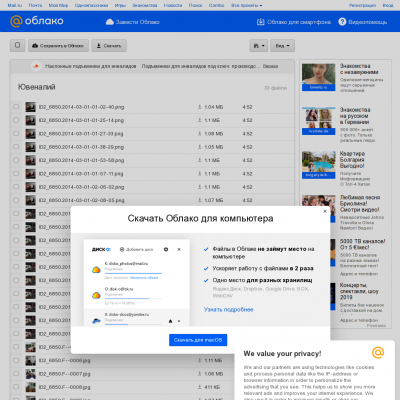Open the thumbnail of the 01-53-58.png file
This screenshot has width=400, height=400.
point(30,160)
